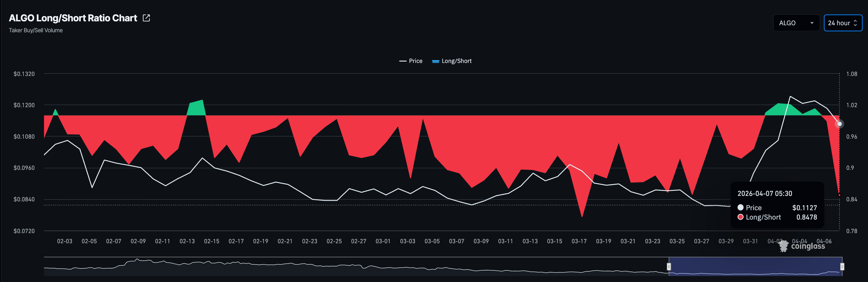The image size is (868, 282).
Task: Click the left handle of range slider
Action: pyautogui.click(x=669, y=266)
